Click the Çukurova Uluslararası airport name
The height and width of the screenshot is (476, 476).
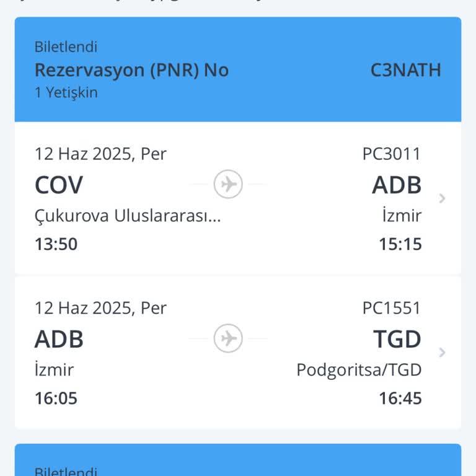pos(127,216)
